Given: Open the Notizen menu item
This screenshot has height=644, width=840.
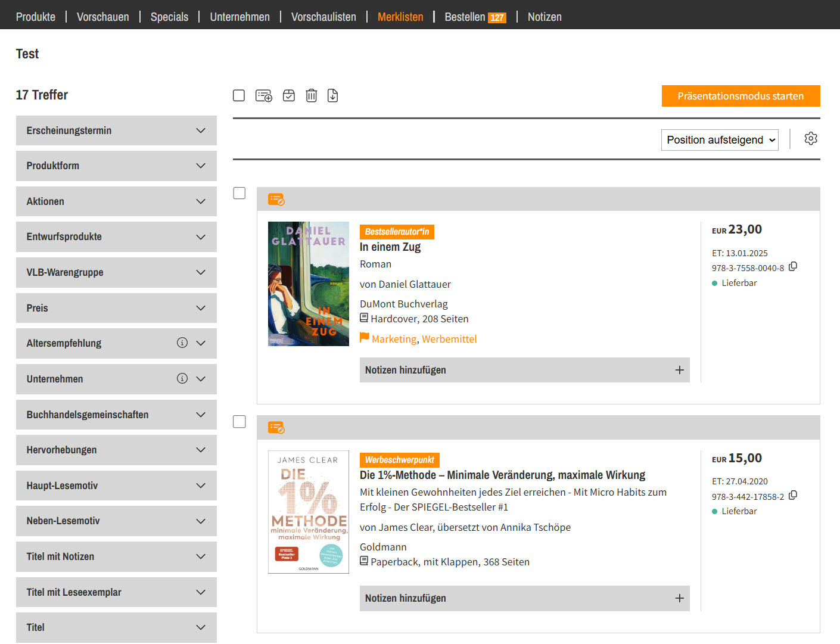Looking at the screenshot, I should 545,17.
